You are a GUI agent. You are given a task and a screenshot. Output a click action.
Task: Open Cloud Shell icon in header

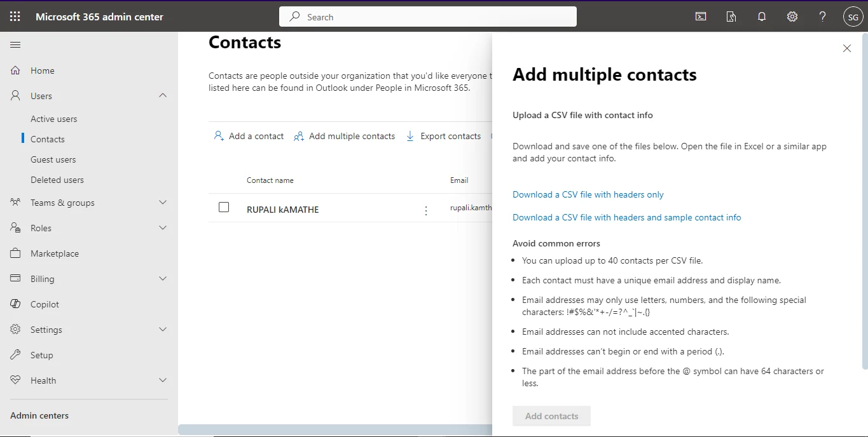701,17
